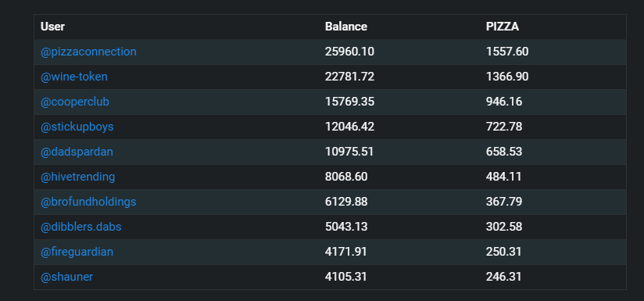This screenshot has width=644, height=301.
Task: Visit the @dibblers.dabs profile link
Action: (81, 227)
